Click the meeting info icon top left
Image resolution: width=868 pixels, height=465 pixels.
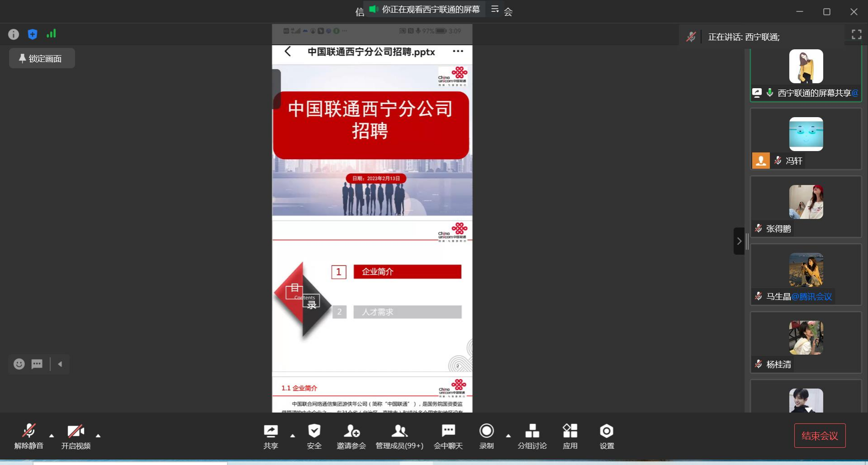coord(13,34)
